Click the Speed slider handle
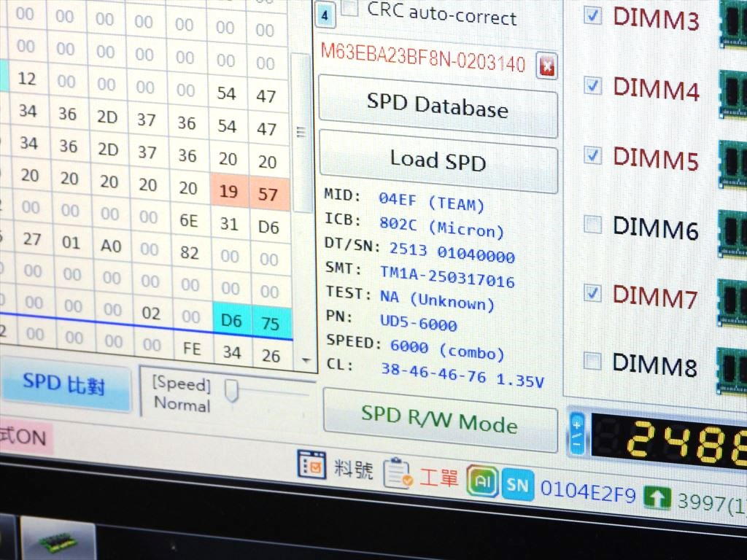This screenshot has height=560, width=747. tap(231, 391)
